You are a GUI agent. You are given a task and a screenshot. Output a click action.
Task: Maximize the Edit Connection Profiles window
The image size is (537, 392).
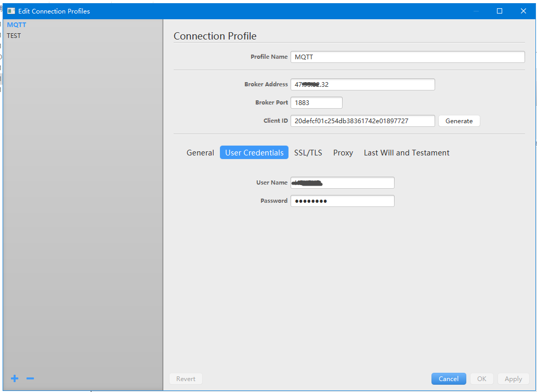click(x=500, y=11)
